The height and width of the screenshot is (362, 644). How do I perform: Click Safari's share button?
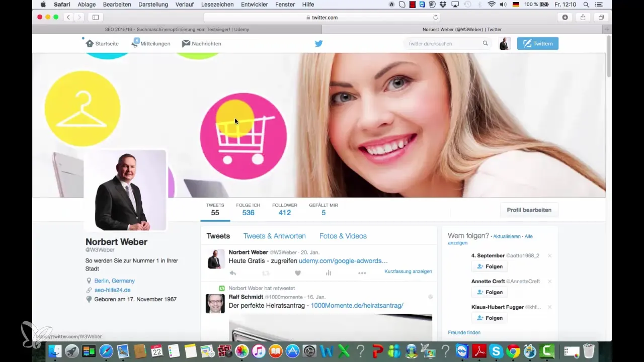[583, 17]
